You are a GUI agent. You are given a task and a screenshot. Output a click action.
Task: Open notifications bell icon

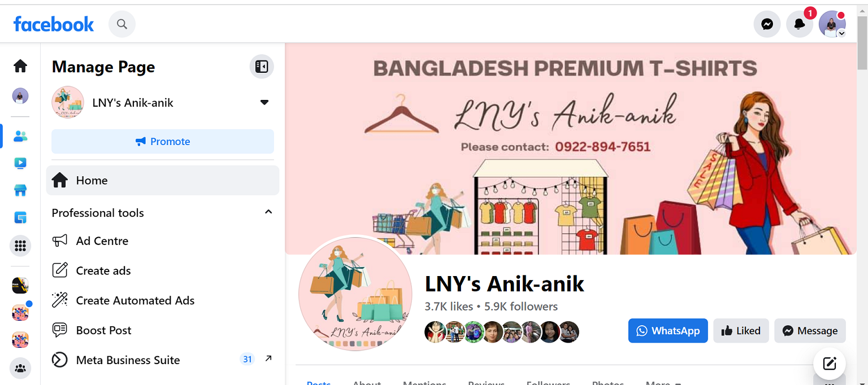tap(800, 24)
